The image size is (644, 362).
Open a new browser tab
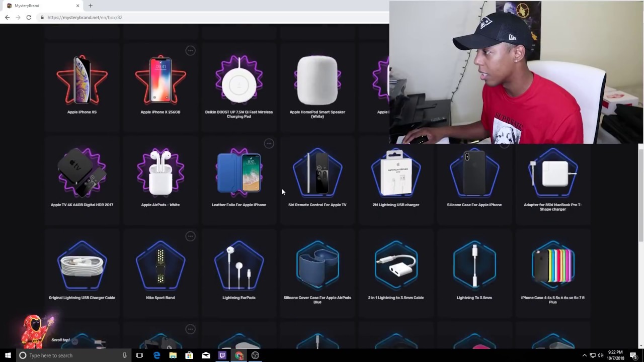point(91,6)
